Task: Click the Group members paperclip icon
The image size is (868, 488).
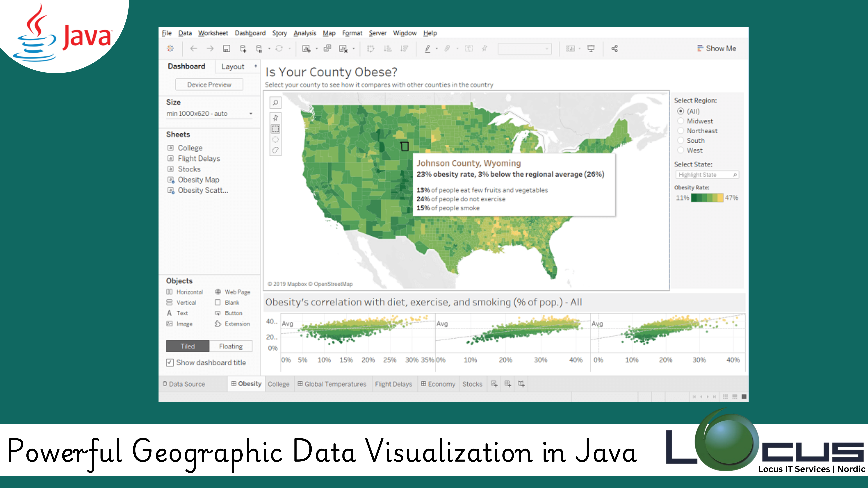Action: pos(447,48)
